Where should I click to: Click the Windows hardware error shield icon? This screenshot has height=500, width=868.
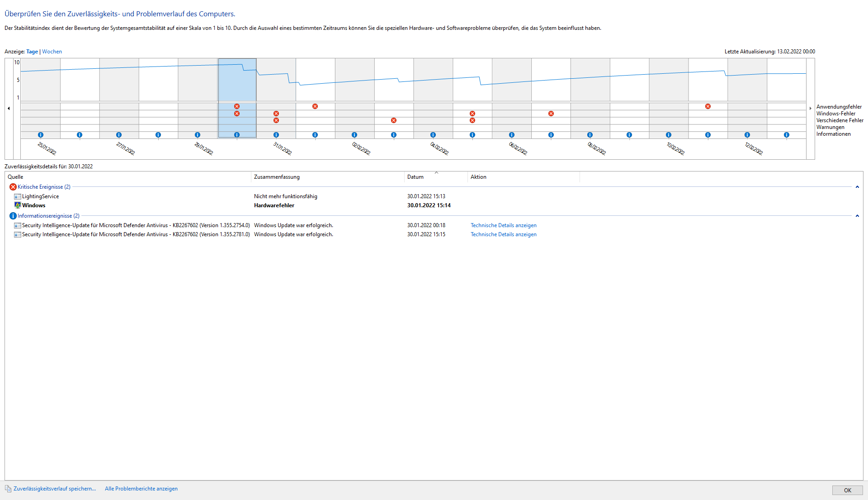(17, 205)
